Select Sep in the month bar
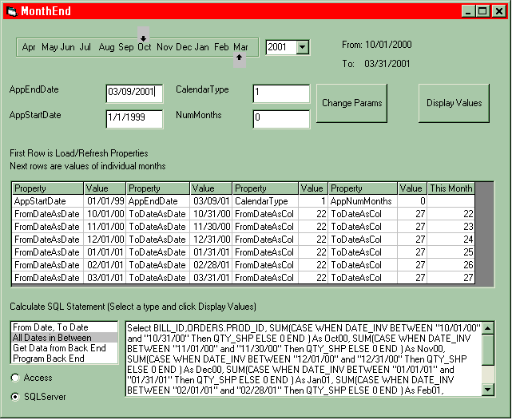This screenshot has width=516, height=420. pyautogui.click(x=126, y=47)
